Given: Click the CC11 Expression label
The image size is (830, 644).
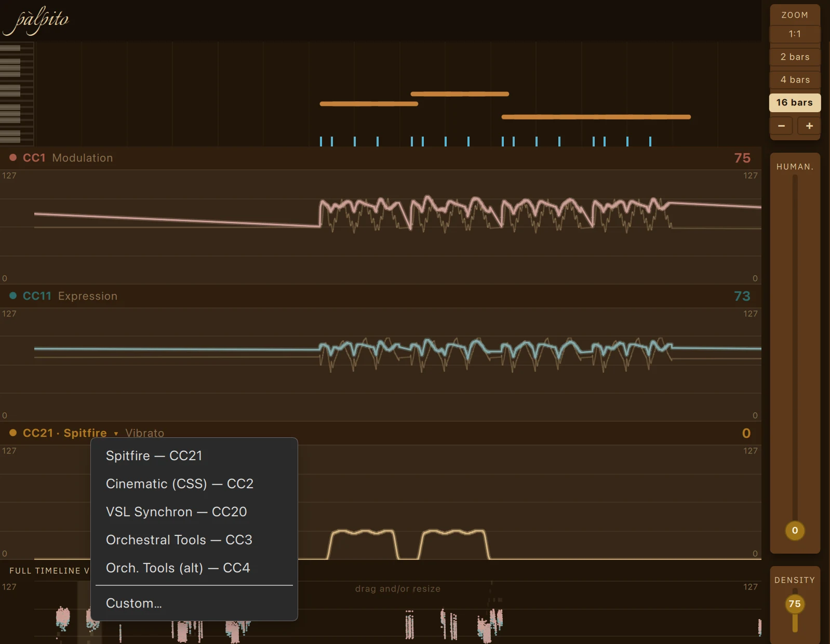Looking at the screenshot, I should (x=70, y=296).
